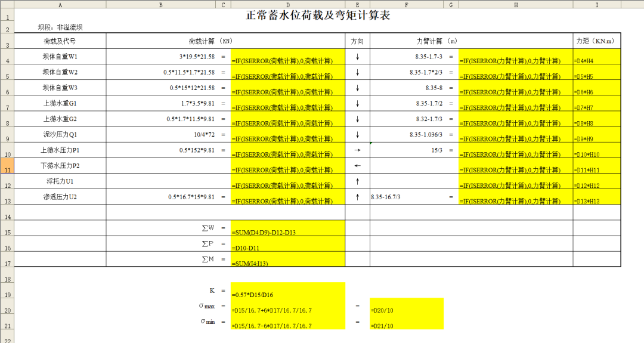Screen dimensions: 644x343
Task: Select cell 泥沙压力Q1
Action: (60, 134)
